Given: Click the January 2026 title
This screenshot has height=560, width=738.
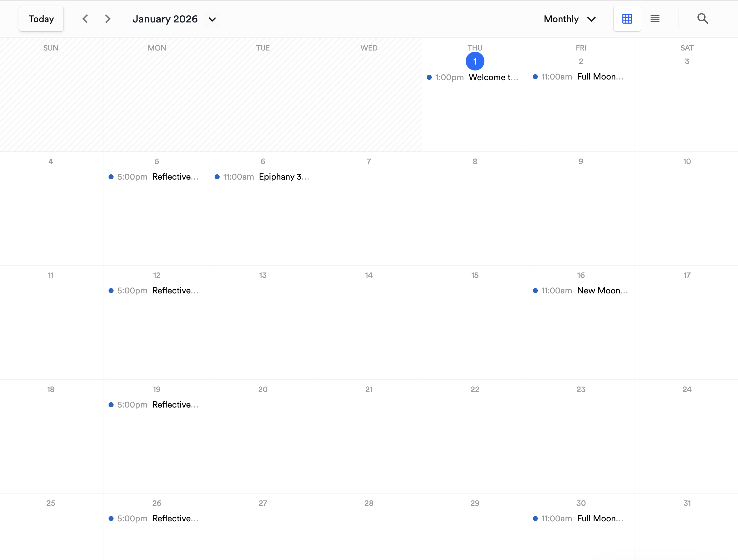Looking at the screenshot, I should [165, 19].
